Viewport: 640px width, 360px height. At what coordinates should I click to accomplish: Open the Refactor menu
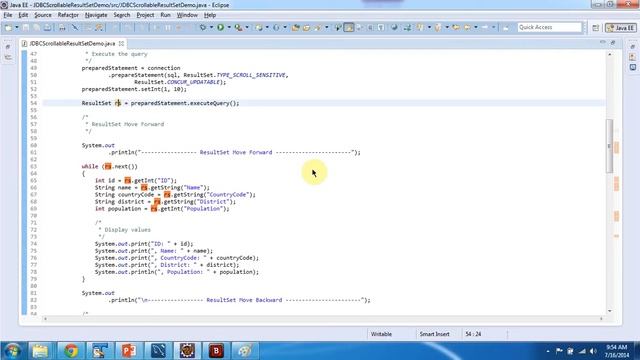point(68,15)
